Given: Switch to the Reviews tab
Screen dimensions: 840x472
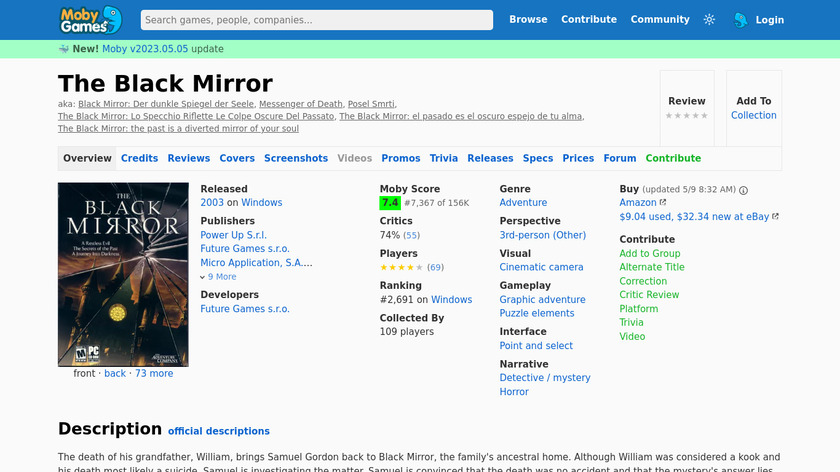Looking at the screenshot, I should (189, 159).
